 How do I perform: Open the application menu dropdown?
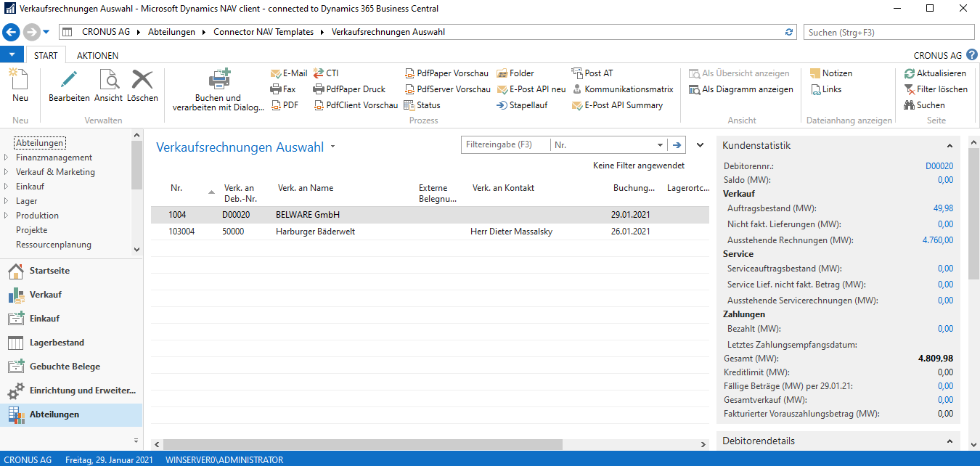tap(12, 55)
